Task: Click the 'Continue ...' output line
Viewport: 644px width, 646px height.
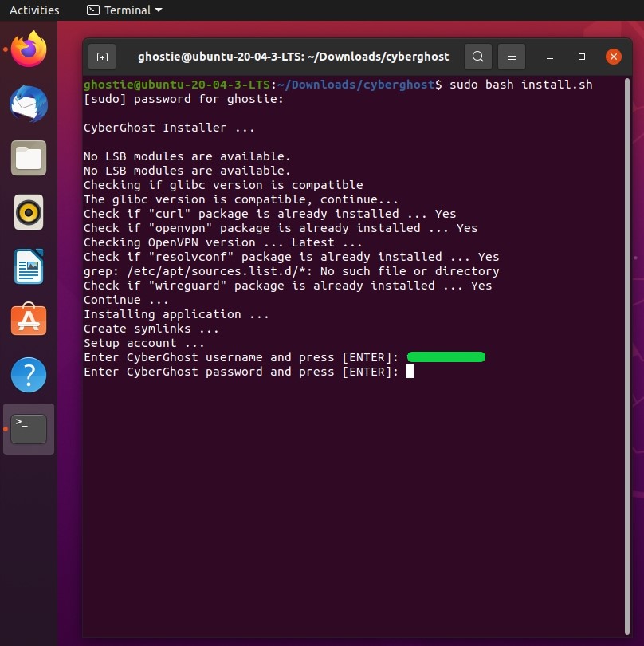Action: coord(126,300)
